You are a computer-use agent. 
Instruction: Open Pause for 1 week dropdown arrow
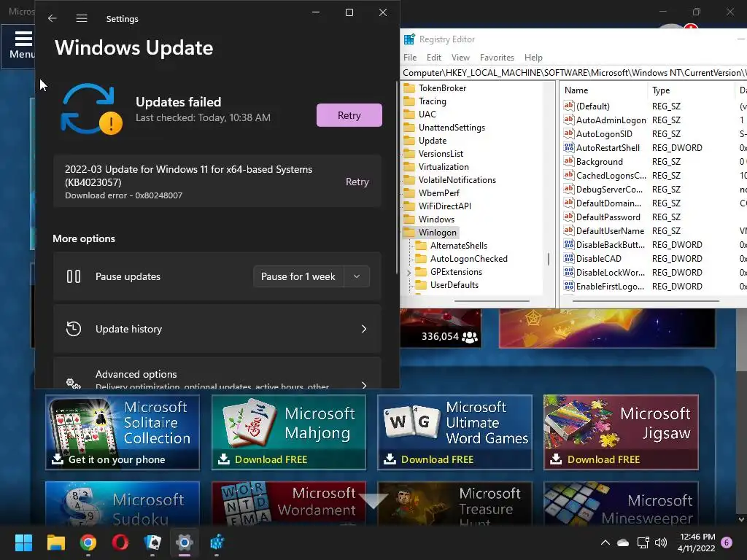pos(356,276)
